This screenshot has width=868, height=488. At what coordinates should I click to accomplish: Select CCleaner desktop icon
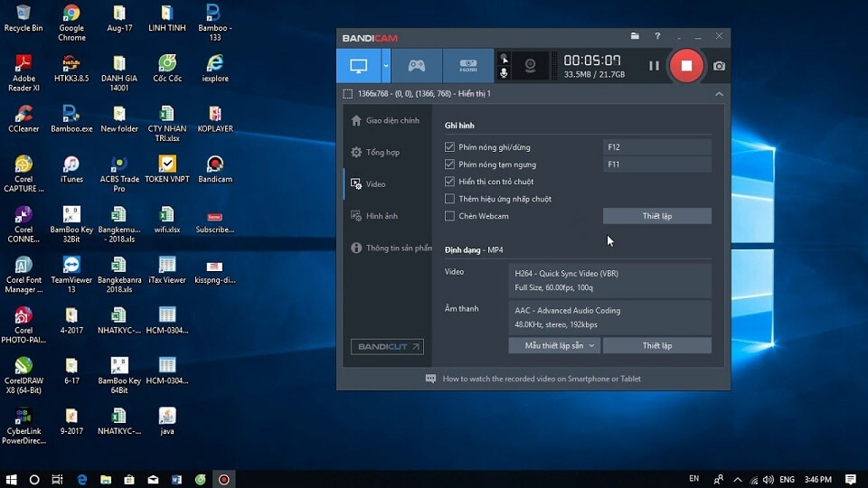24,119
